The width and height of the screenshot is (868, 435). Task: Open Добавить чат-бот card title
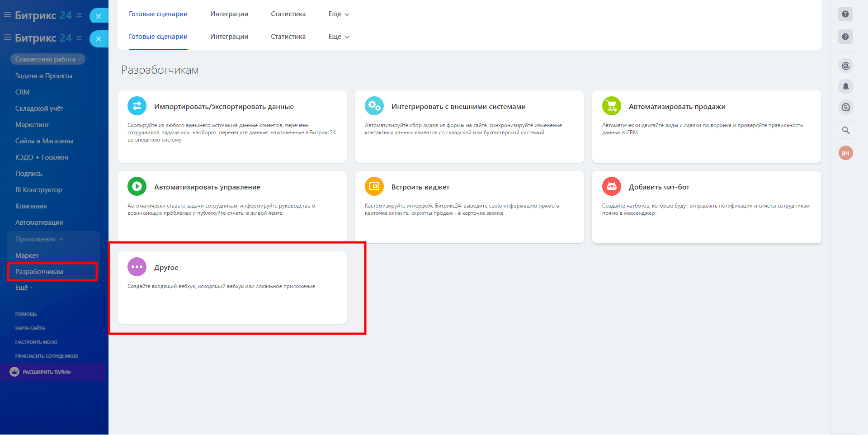(659, 187)
